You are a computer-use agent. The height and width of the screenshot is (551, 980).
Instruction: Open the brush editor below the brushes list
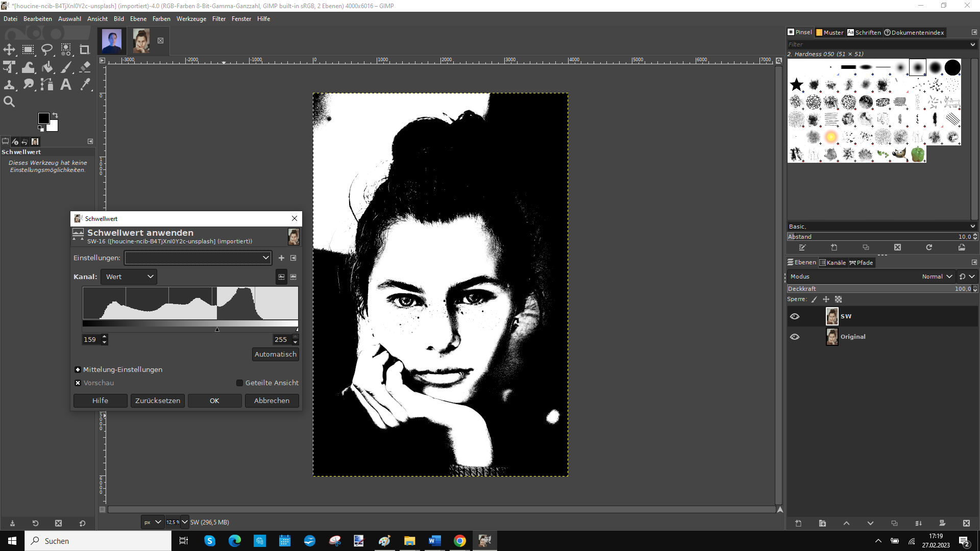[x=802, y=247]
